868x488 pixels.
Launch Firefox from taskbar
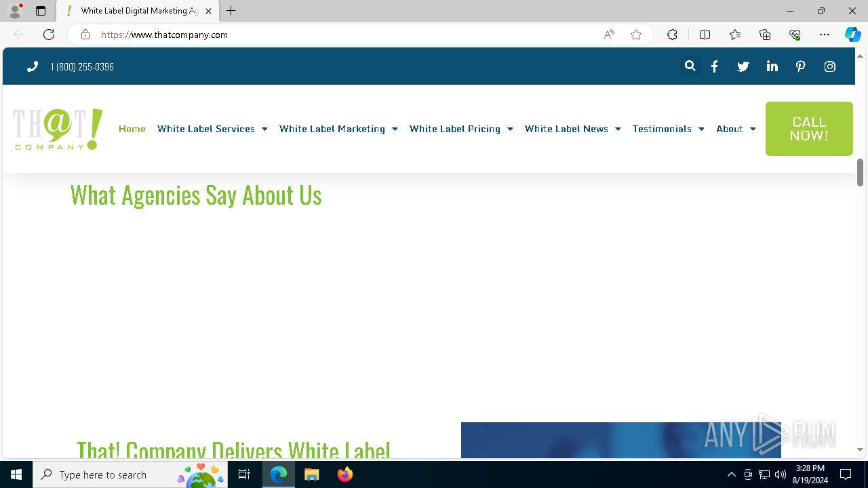(345, 474)
